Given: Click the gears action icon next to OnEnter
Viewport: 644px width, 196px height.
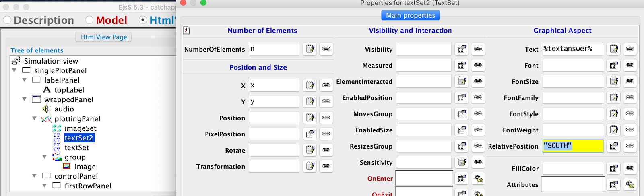Looking at the screenshot, I should pos(478,178).
